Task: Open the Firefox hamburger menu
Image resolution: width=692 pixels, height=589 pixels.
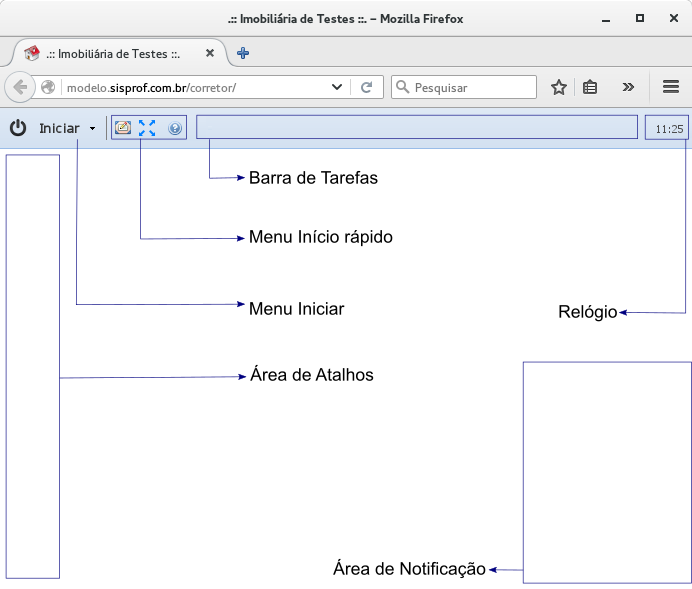Action: click(x=671, y=87)
